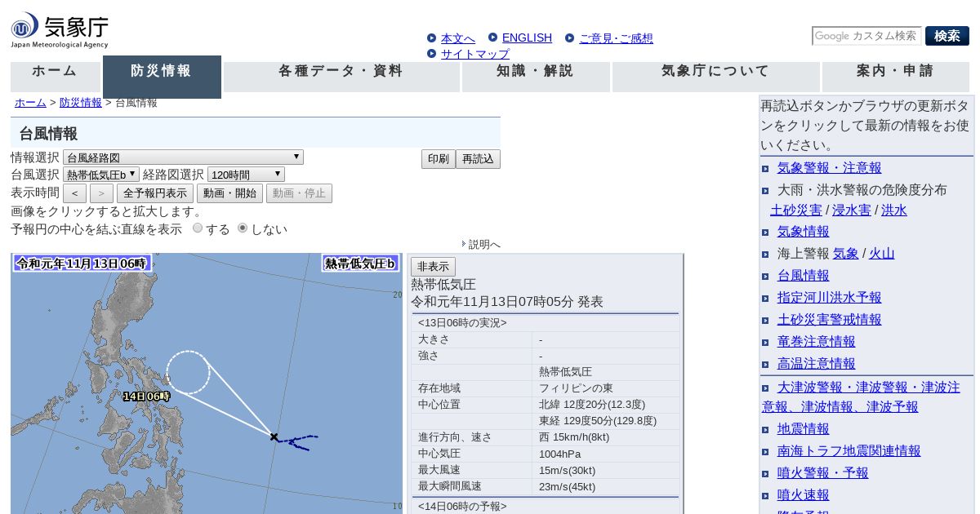Open 気象情報 sidebar link
Screen dimensions: 980x514
(x=803, y=232)
